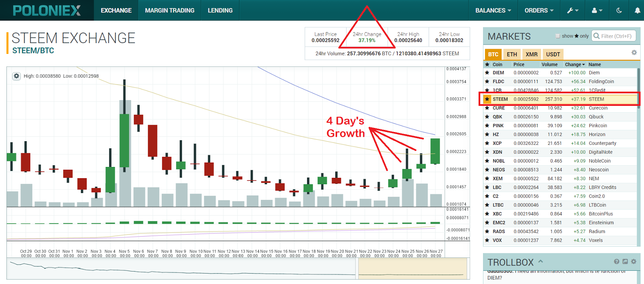Toggle favorite star for XCP
Screen dimensions: 644x284
point(487,144)
